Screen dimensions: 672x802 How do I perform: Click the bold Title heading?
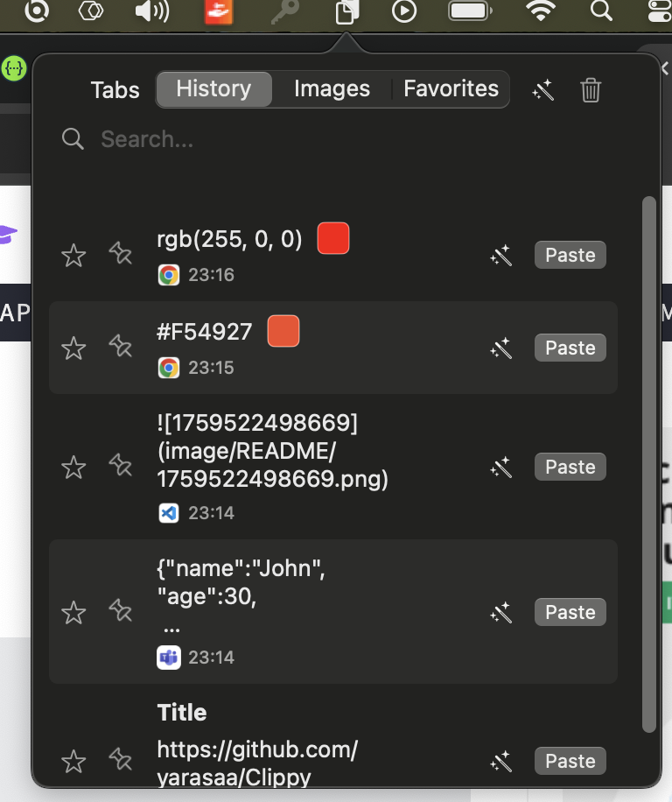click(x=182, y=713)
